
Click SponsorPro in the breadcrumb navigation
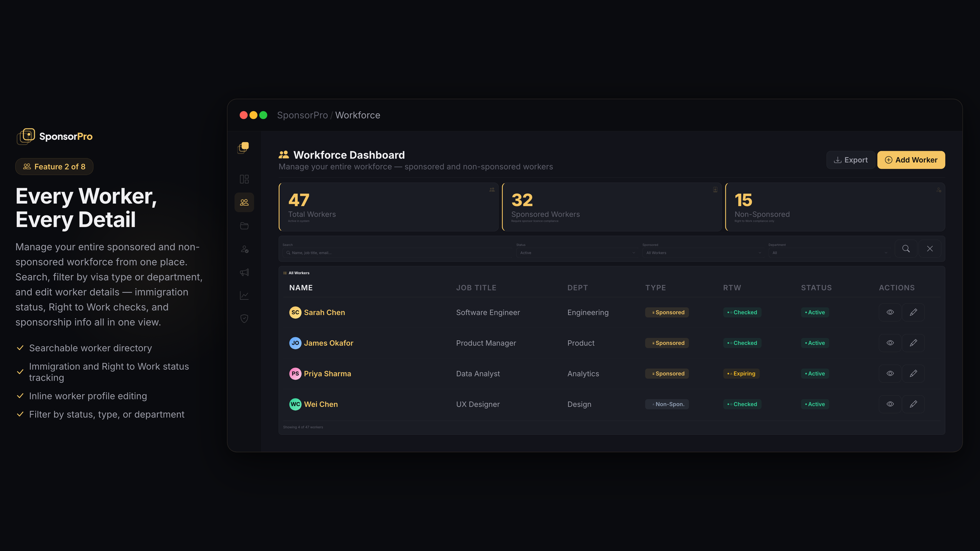[x=302, y=115]
